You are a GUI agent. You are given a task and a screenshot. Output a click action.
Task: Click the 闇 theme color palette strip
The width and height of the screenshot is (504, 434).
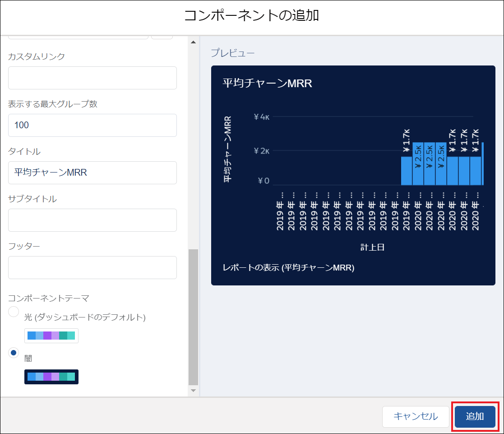[x=51, y=377]
